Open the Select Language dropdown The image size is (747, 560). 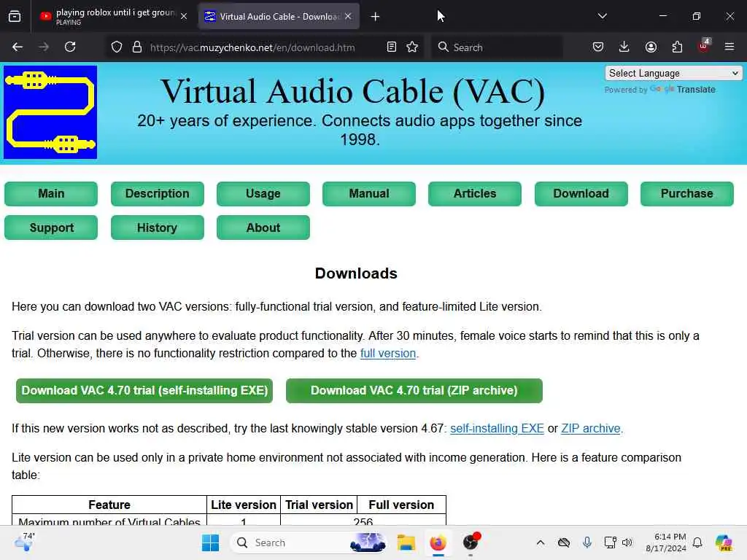(x=673, y=74)
